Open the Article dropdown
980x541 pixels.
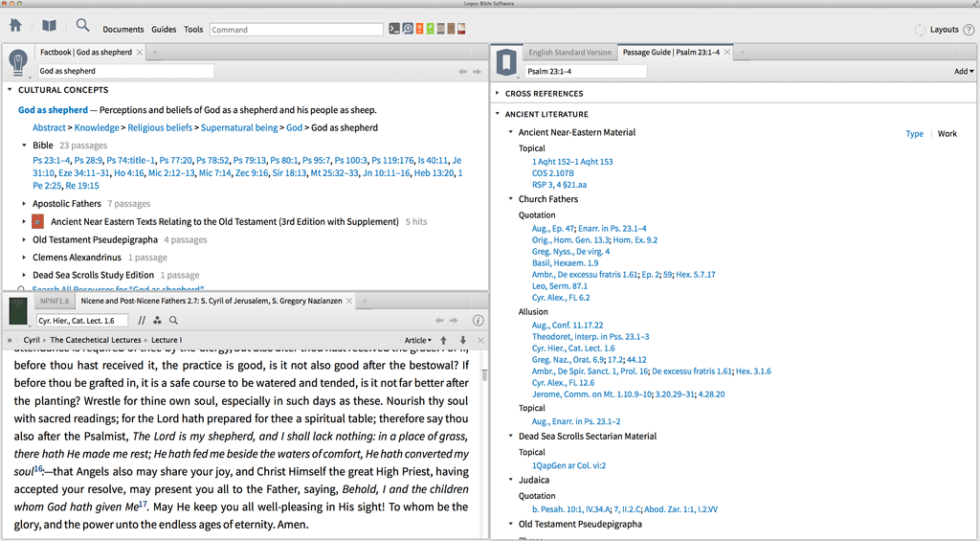(417, 340)
